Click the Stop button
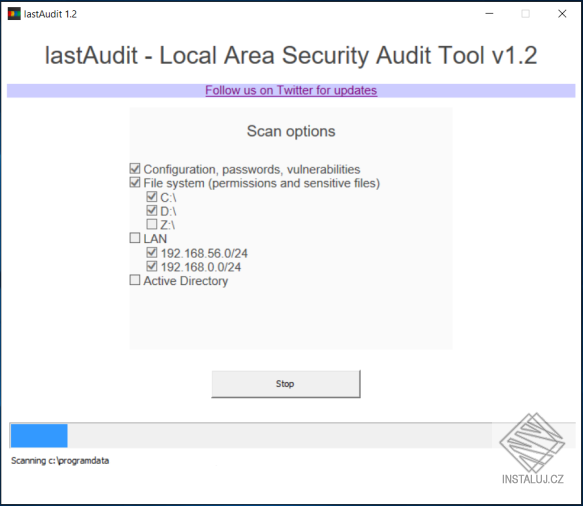The height and width of the screenshot is (506, 583). [x=286, y=384]
